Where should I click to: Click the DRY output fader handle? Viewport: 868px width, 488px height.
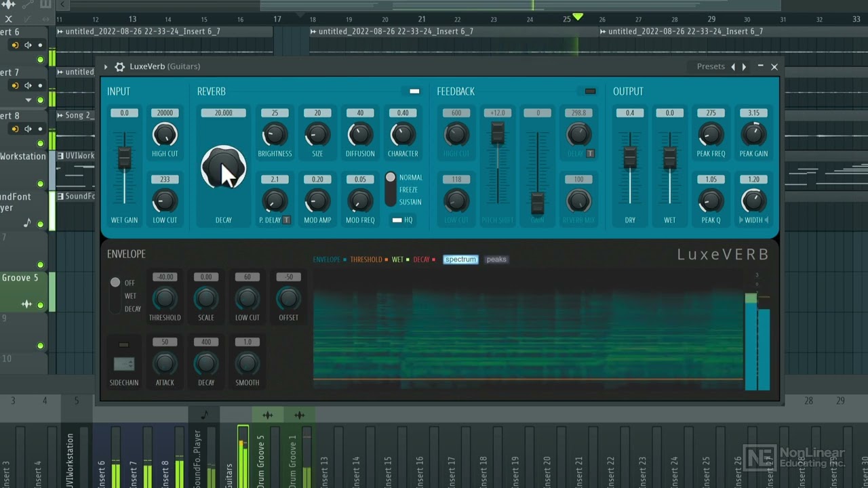(630, 157)
